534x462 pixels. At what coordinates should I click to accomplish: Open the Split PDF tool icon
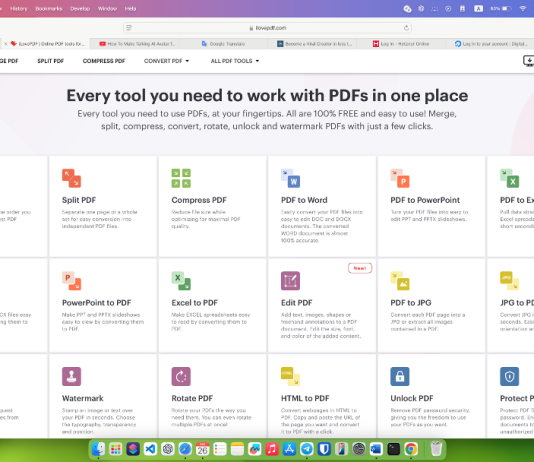pyautogui.click(x=72, y=178)
